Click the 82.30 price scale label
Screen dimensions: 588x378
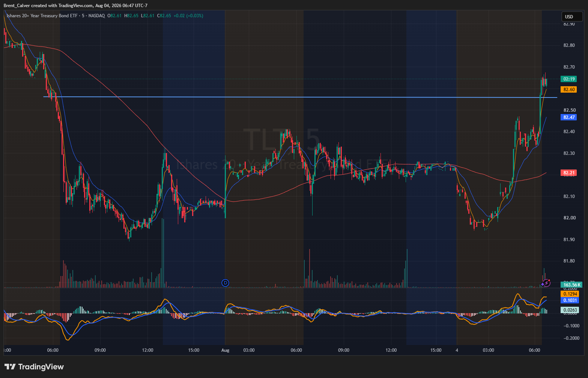pyautogui.click(x=569, y=153)
